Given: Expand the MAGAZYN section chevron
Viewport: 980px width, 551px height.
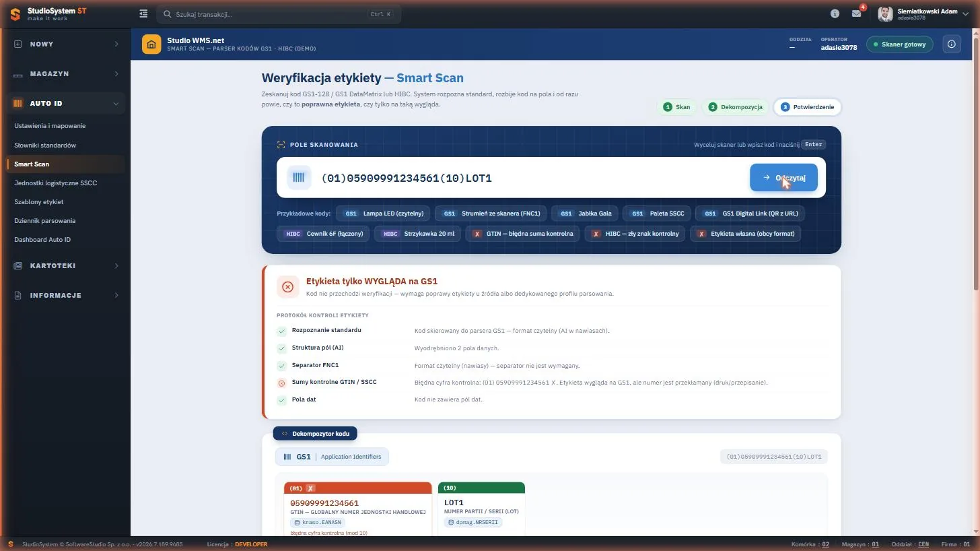Looking at the screenshot, I should pos(116,74).
